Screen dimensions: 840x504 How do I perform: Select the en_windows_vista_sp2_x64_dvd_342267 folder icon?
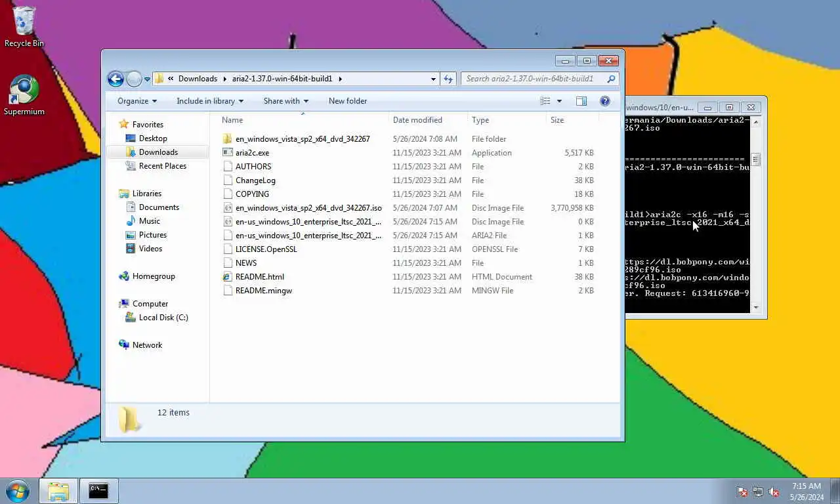[228, 139]
